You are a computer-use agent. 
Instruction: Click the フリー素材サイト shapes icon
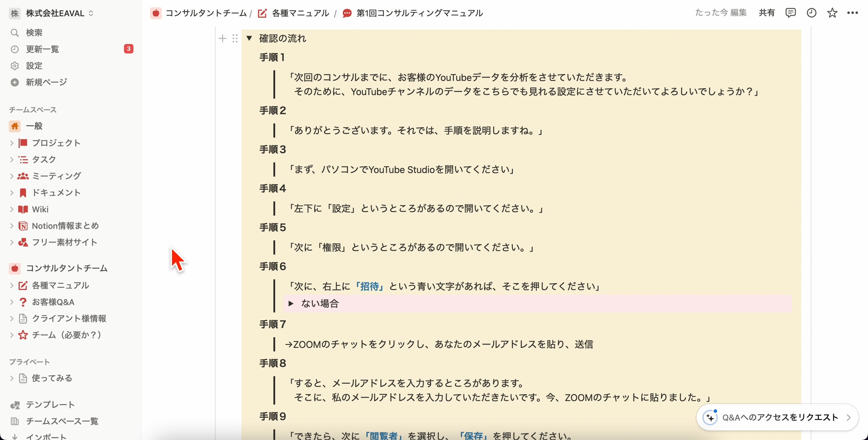click(x=23, y=242)
